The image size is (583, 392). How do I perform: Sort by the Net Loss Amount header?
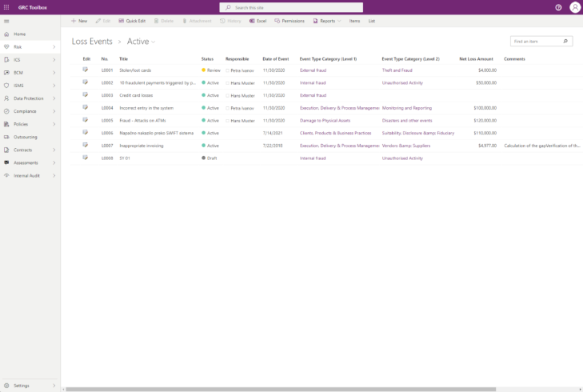476,58
